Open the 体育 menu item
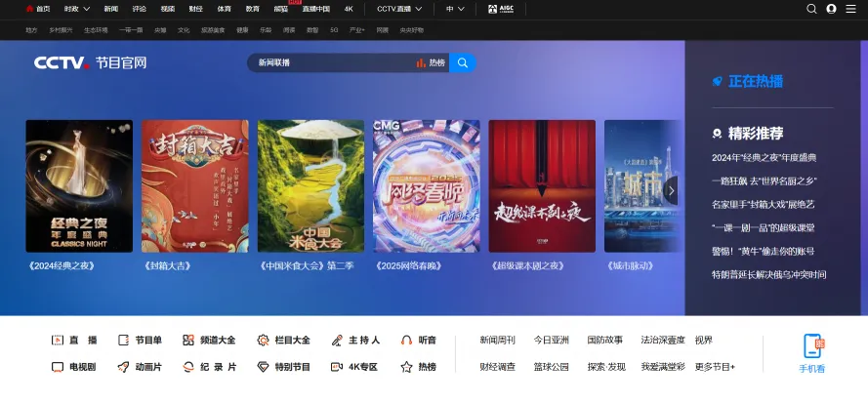The width and height of the screenshot is (868, 402). (225, 9)
